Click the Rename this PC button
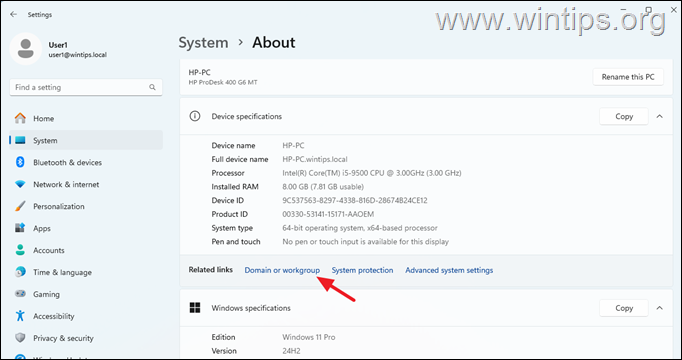This screenshot has height=360, width=682. (x=628, y=77)
